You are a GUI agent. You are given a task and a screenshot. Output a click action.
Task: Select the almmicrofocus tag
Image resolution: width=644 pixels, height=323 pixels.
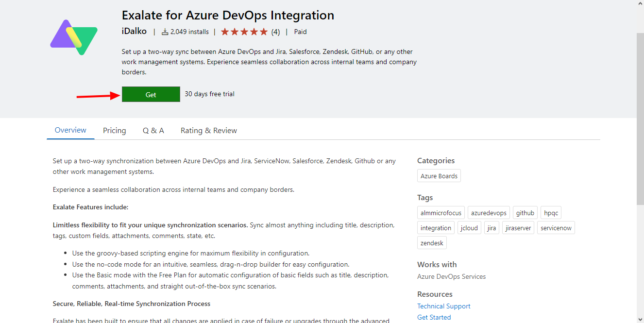coord(441,213)
